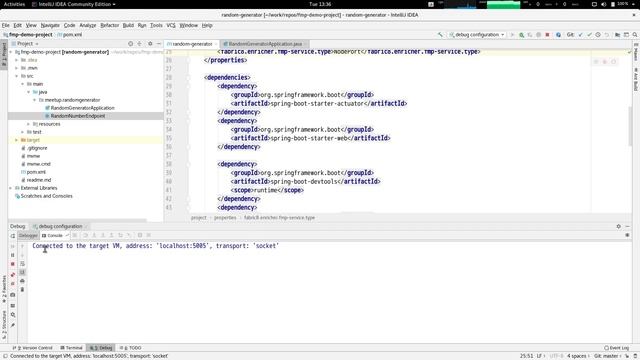Collapse the fmp-demo-project root node
Image resolution: width=640 pixels, height=360 pixels.
(x=11, y=52)
